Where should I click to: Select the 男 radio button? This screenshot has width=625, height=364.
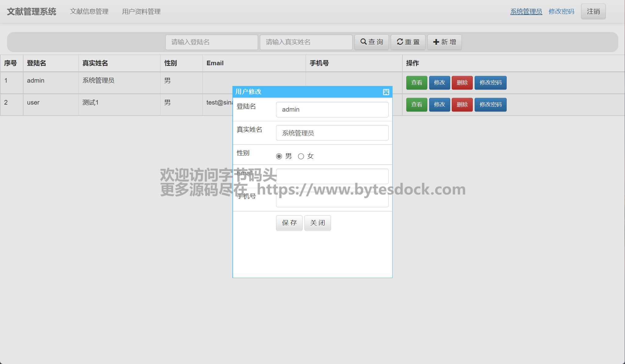279,156
